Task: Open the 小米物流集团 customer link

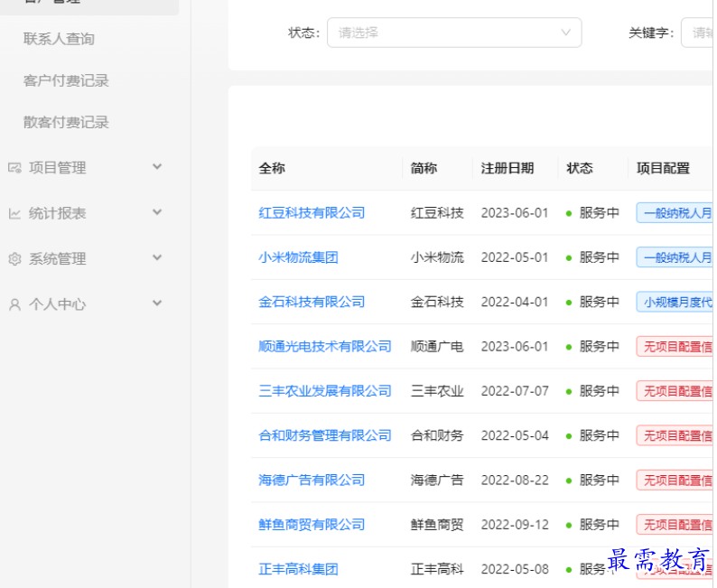Action: pos(298,257)
